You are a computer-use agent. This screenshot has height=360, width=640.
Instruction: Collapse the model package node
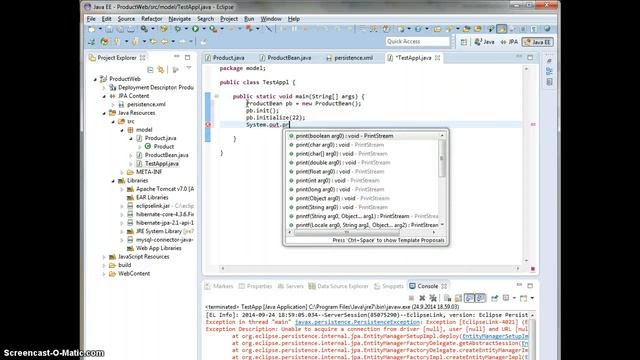[122, 130]
